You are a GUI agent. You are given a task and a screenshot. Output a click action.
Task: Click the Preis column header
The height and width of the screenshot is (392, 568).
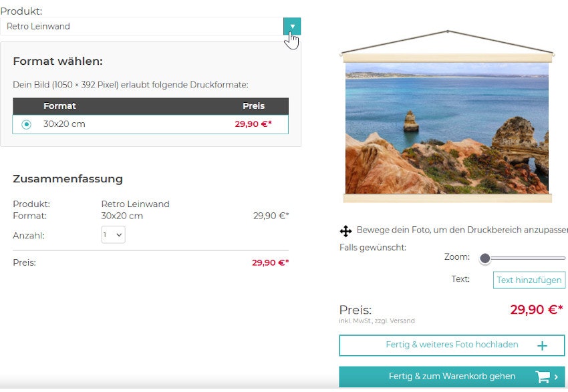[253, 106]
